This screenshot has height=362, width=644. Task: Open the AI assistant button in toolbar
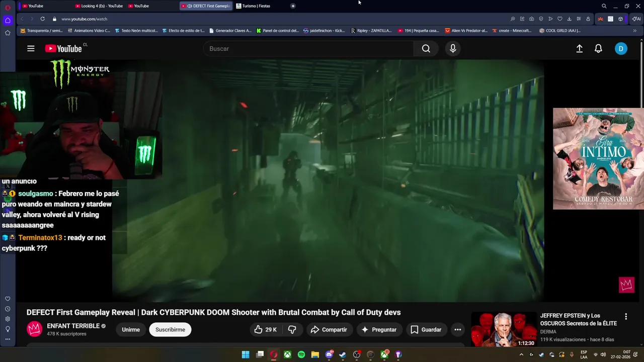(x=636, y=19)
